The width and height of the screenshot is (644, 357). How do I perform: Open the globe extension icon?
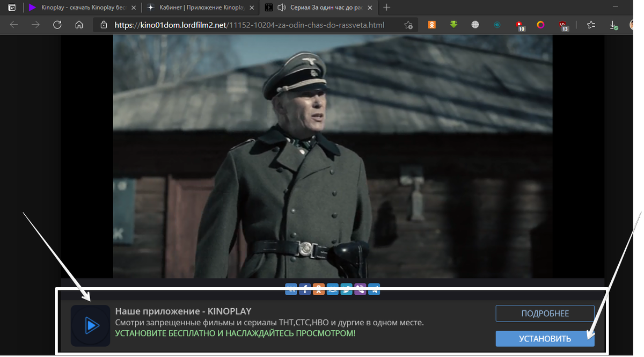tap(475, 25)
